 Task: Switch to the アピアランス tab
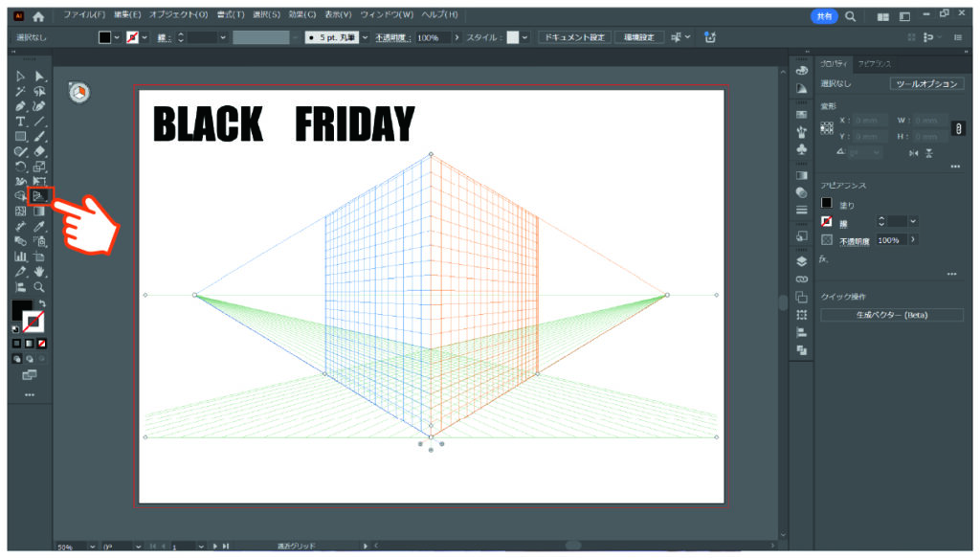pyautogui.click(x=873, y=61)
